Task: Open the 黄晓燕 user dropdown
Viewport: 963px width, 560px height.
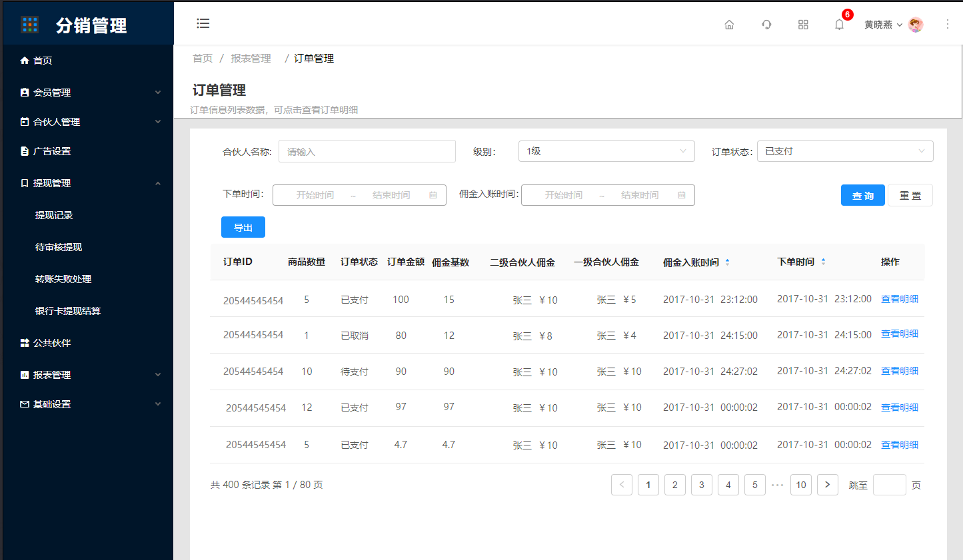Action: [884, 25]
